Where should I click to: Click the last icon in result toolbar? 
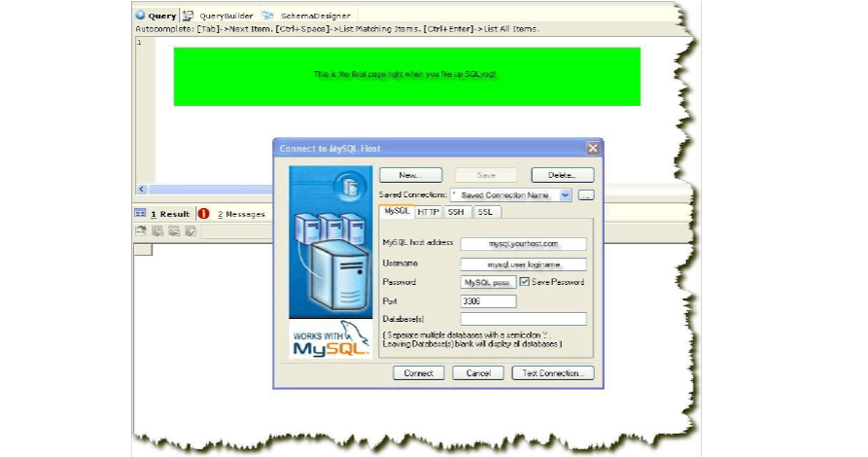pos(191,231)
